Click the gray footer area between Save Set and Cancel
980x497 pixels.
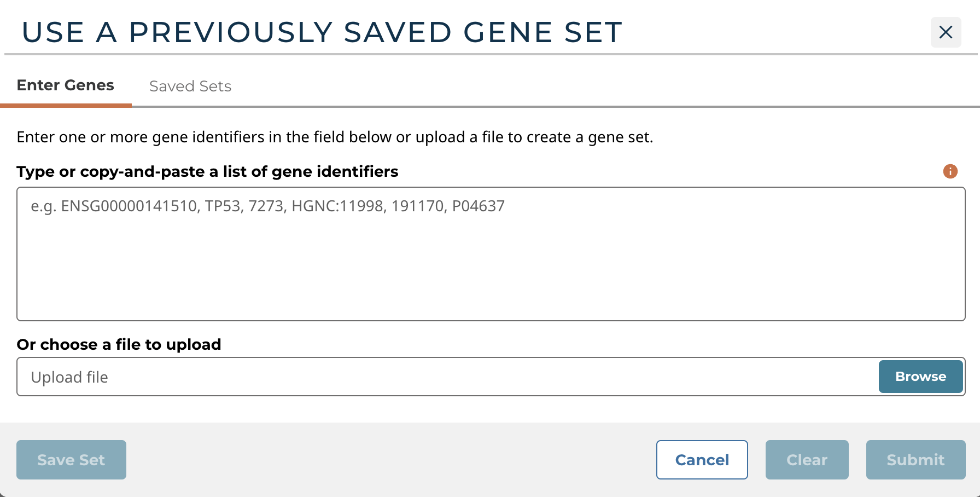coord(390,460)
